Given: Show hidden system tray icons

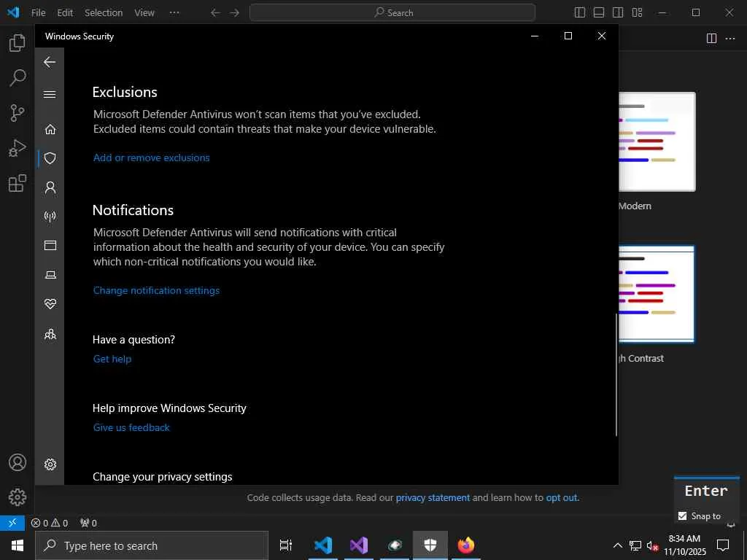Looking at the screenshot, I should [x=618, y=545].
